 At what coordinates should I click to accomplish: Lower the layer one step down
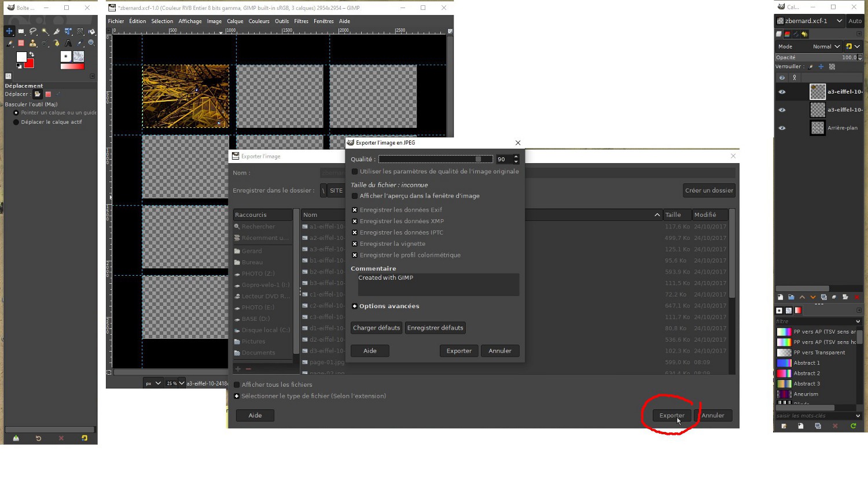tap(813, 297)
